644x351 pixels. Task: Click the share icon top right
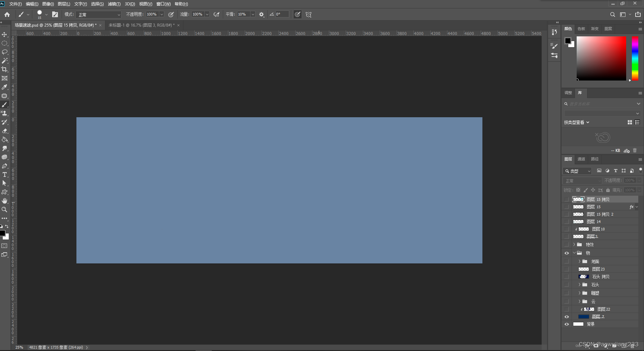click(638, 14)
